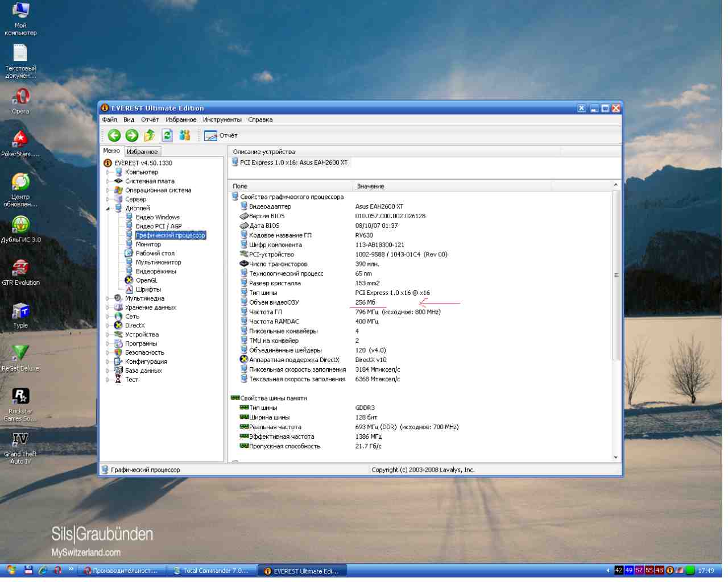Viewport: 728px width, 582px height.
Task: Expand the Сеть tree node
Action: [108, 317]
